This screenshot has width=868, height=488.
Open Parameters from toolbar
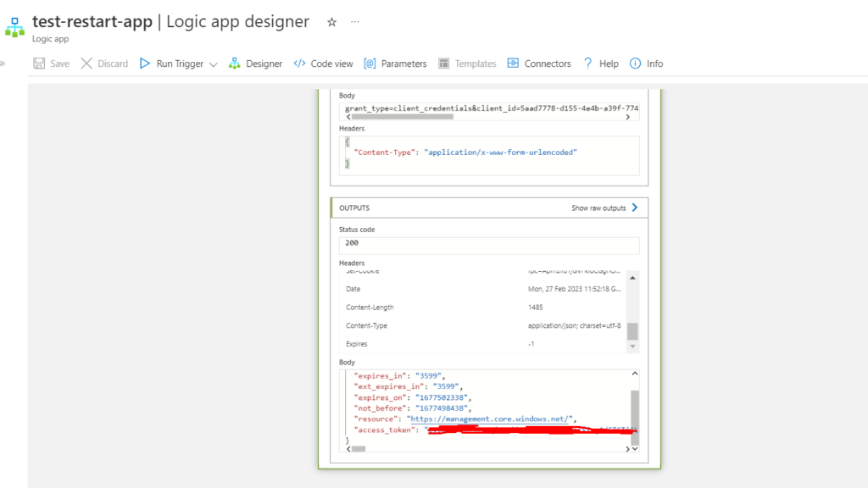pyautogui.click(x=395, y=64)
